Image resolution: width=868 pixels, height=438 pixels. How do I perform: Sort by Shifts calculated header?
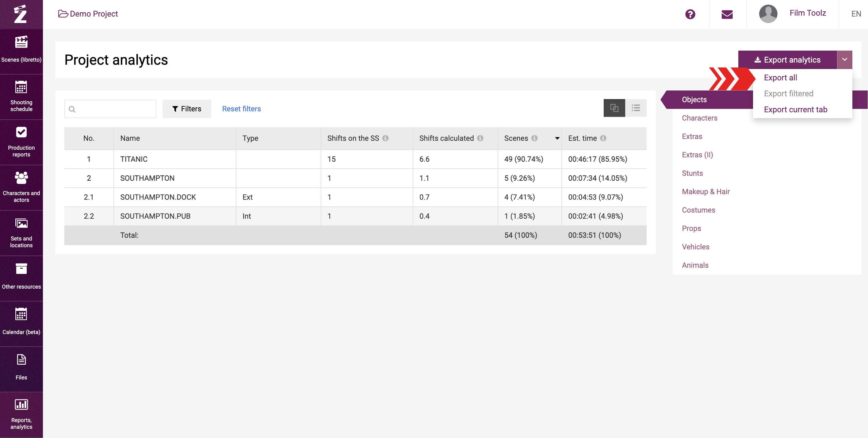coord(446,138)
